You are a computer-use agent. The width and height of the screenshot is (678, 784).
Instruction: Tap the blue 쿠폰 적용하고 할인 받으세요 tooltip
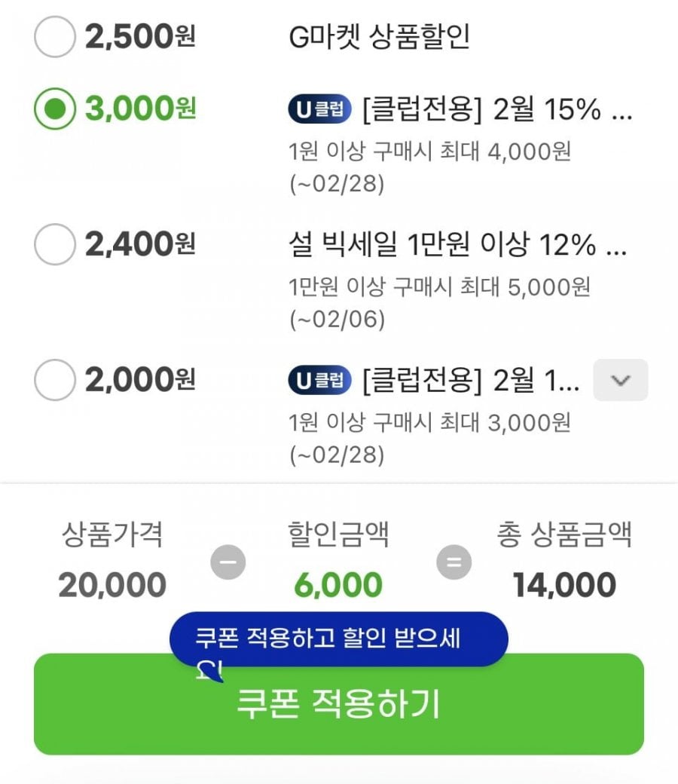click(338, 639)
